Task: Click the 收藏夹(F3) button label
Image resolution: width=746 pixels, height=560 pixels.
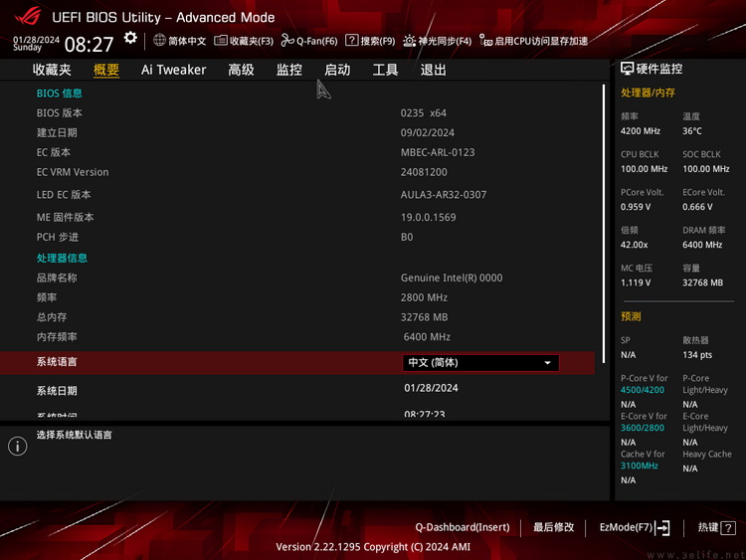Action: click(x=252, y=41)
